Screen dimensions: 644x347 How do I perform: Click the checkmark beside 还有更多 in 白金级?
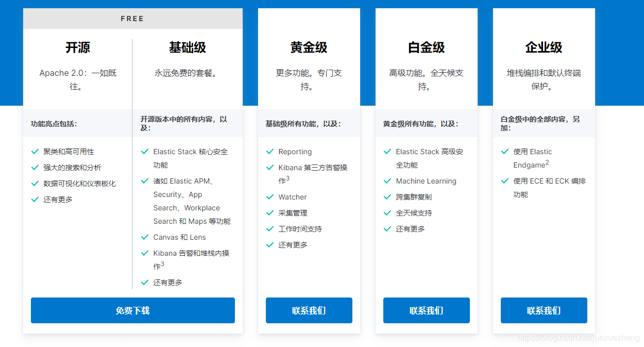point(387,229)
